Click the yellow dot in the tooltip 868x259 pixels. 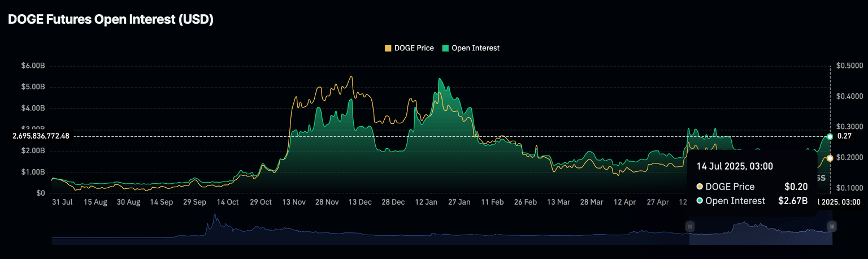(700, 187)
